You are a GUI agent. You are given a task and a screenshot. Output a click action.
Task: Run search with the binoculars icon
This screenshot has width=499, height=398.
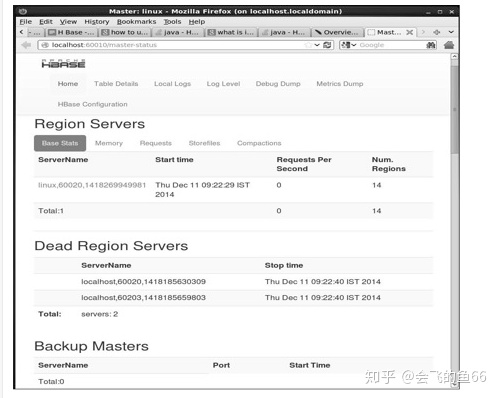pos(431,45)
